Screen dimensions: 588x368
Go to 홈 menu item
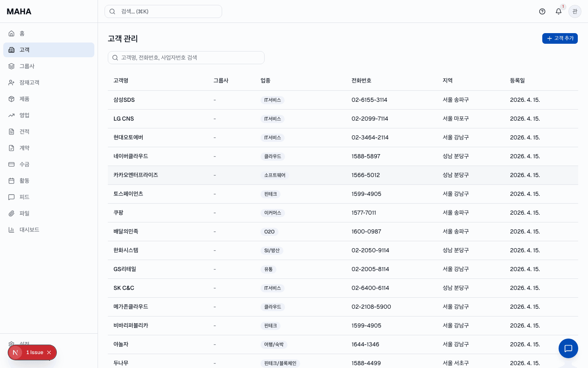(x=49, y=34)
